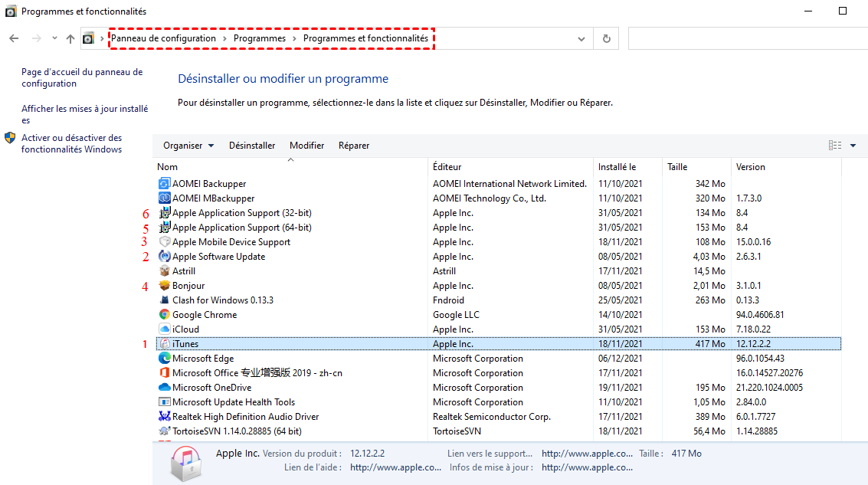Image resolution: width=868 pixels, height=485 pixels.
Task: Click the Apple Mobile Device Support icon
Action: point(165,241)
